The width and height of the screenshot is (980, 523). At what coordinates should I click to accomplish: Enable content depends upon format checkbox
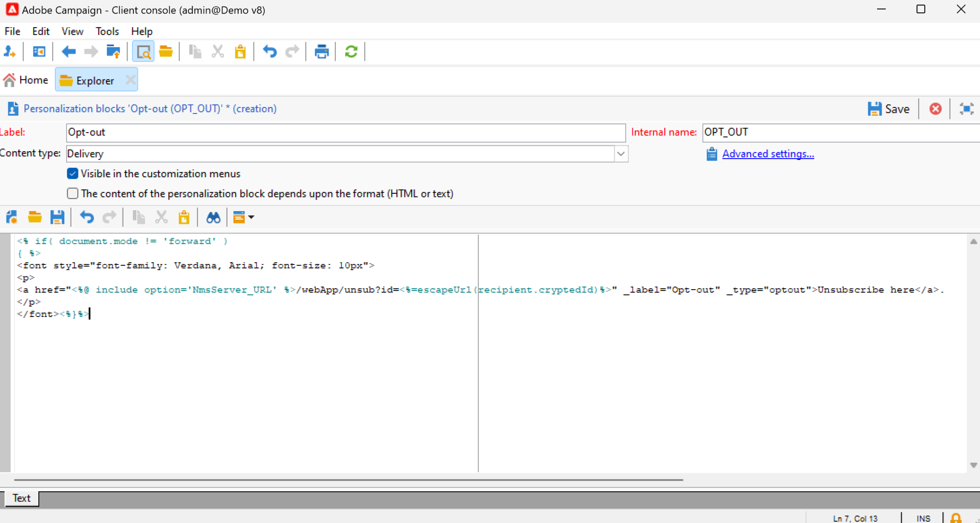[x=73, y=193]
